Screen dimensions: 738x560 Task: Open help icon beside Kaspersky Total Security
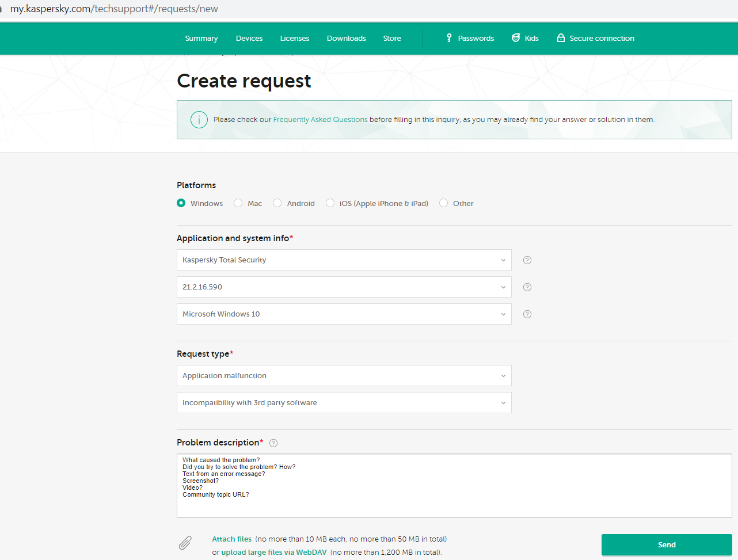pos(527,260)
